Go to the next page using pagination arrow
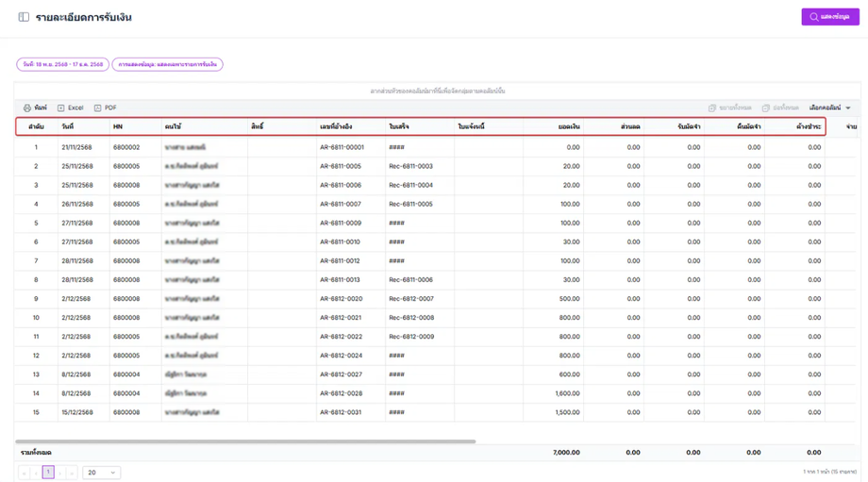Image resolution: width=868 pixels, height=482 pixels. coord(60,473)
